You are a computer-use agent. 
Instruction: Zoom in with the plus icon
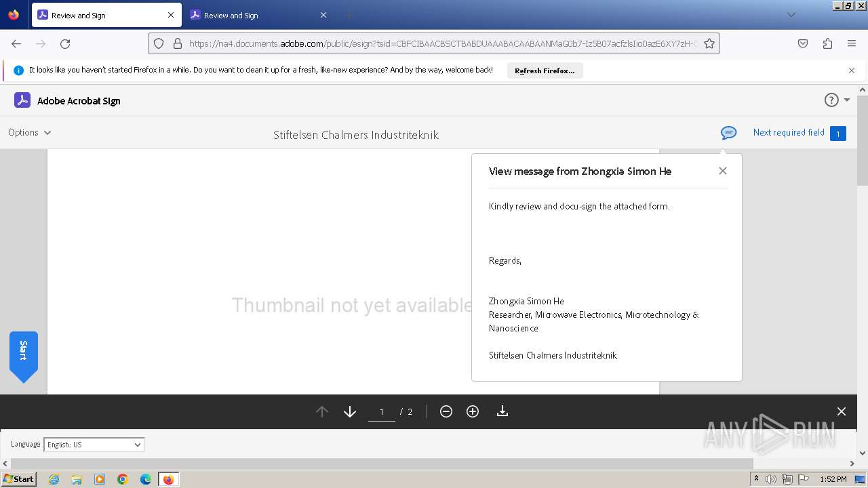tap(473, 411)
